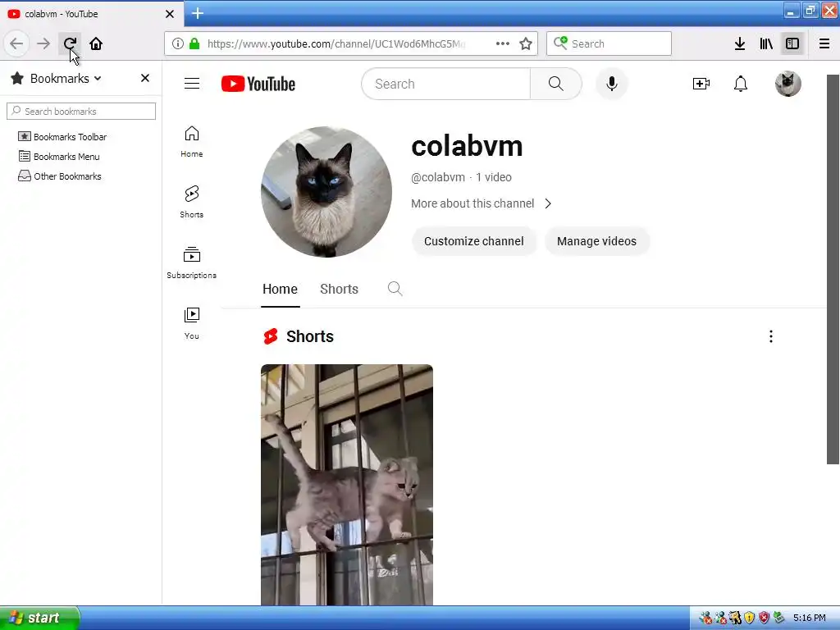Close the Bookmarks sidebar
This screenshot has width=840, height=630.
tap(144, 78)
